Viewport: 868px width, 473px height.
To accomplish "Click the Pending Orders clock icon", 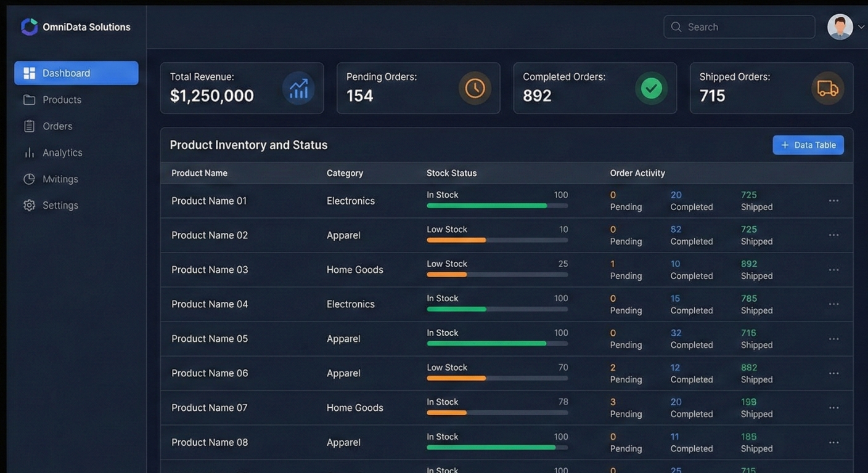I will click(x=475, y=88).
